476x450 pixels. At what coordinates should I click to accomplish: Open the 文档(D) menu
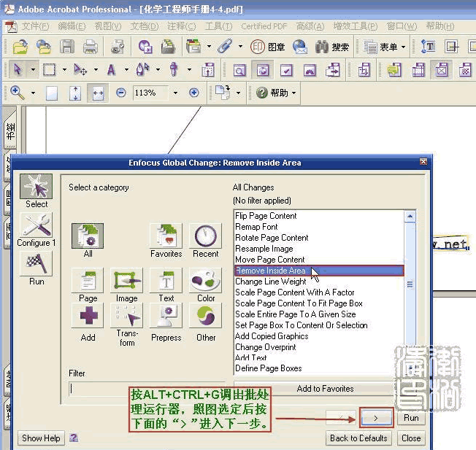(145, 26)
